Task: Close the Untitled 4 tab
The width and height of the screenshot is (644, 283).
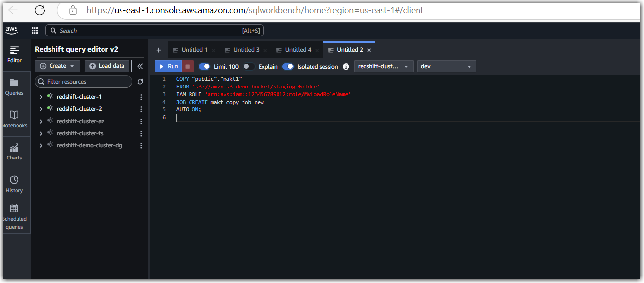Action: (x=318, y=50)
